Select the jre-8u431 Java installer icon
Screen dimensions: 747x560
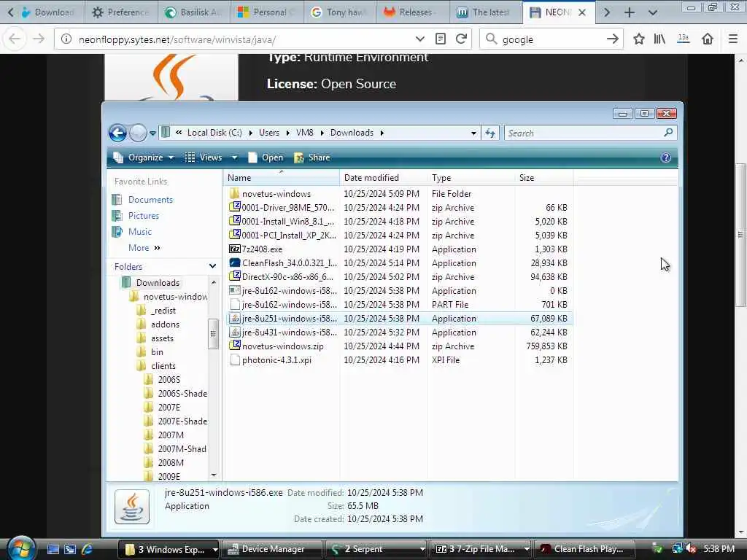(234, 332)
